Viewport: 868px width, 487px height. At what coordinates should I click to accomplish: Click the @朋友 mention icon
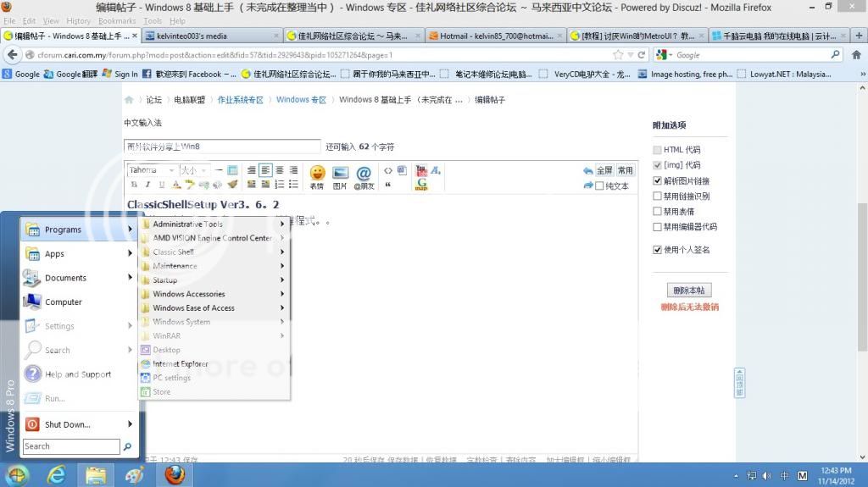coord(364,174)
